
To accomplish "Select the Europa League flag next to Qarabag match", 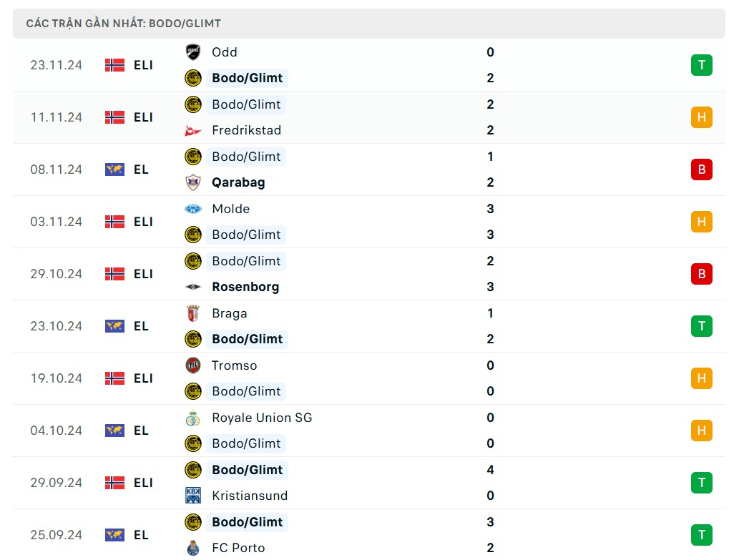I will (x=114, y=170).
